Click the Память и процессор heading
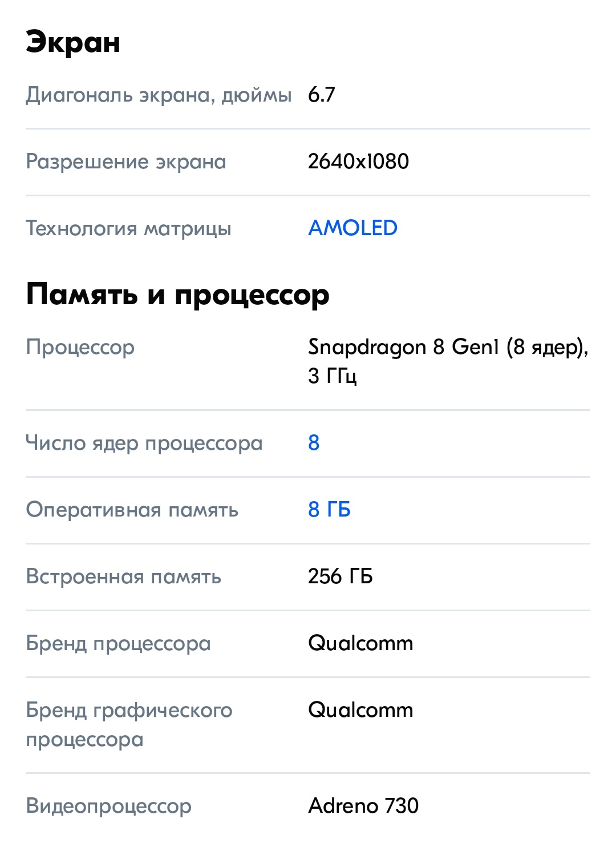616x843 pixels. pos(177,295)
